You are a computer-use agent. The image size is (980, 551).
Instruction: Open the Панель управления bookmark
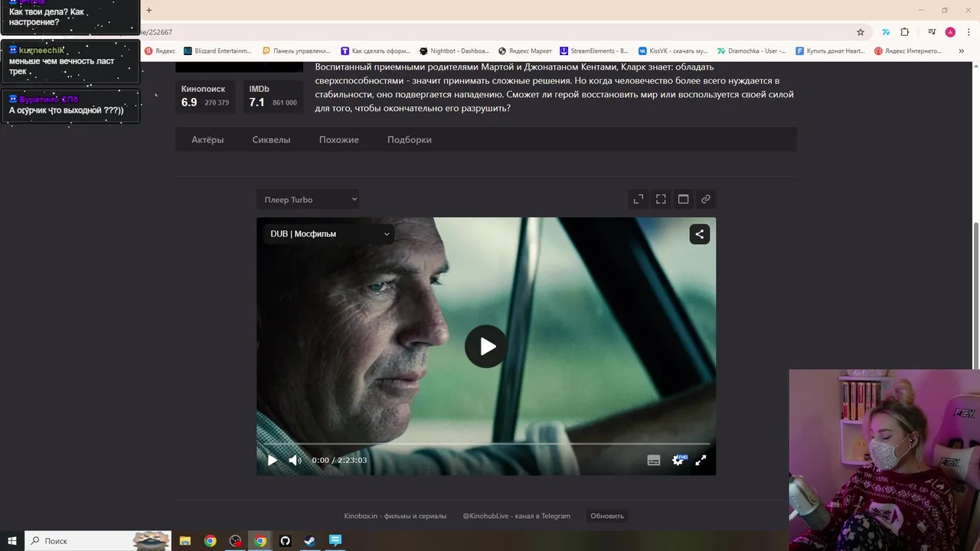(x=297, y=51)
